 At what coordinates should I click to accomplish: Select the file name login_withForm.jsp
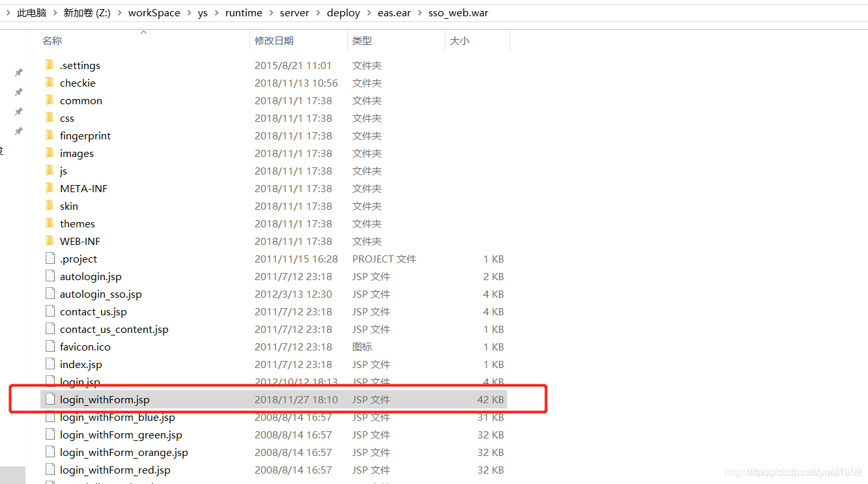coord(105,399)
